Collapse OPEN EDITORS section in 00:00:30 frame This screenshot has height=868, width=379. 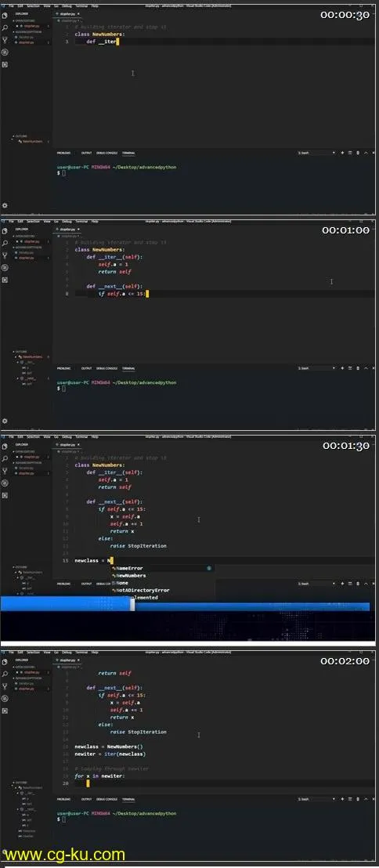click(25, 21)
